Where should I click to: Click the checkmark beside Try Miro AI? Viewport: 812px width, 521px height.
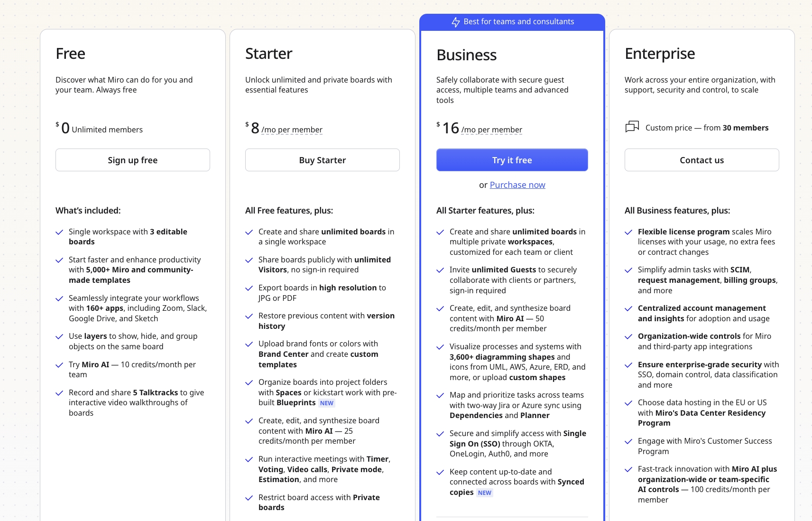point(59,365)
